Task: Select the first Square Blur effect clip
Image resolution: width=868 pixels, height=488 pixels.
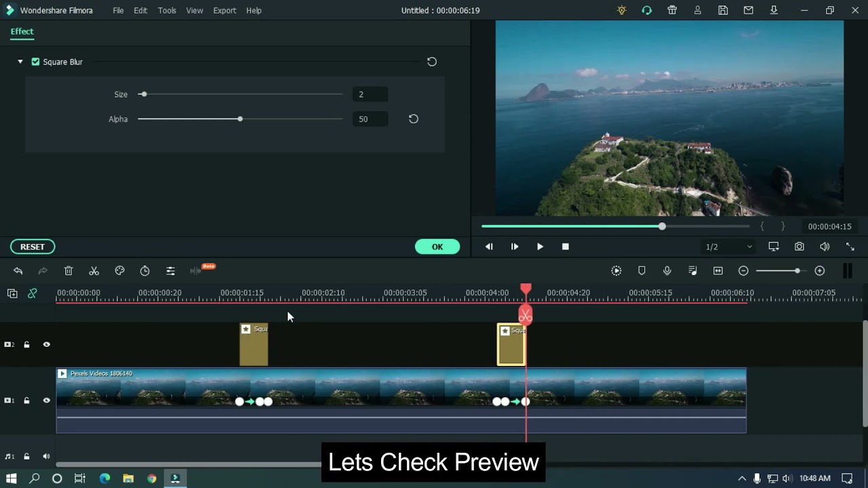Action: click(254, 344)
